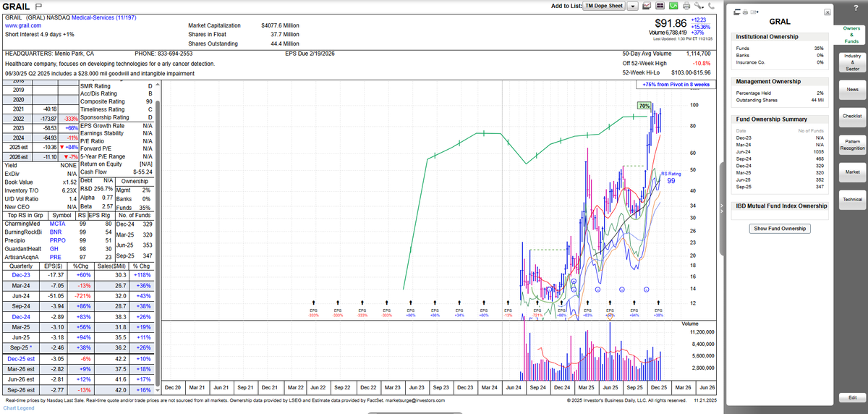Open the Technical tab

(x=851, y=199)
